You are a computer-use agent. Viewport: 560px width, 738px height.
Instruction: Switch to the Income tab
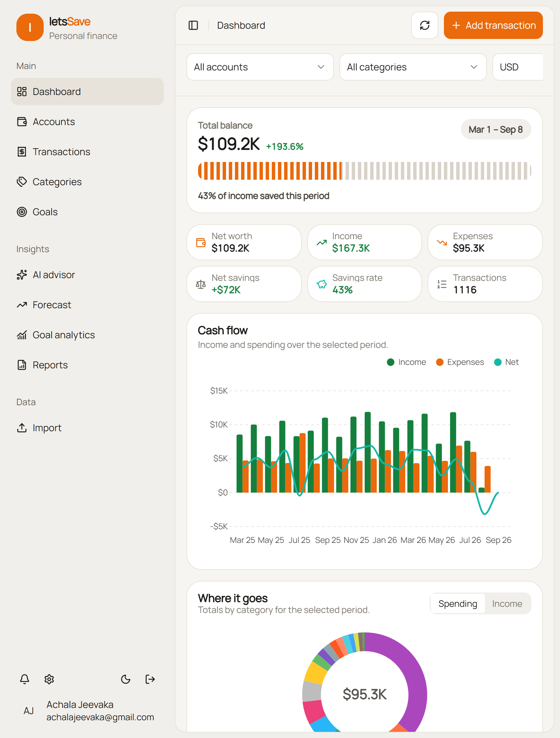click(507, 604)
